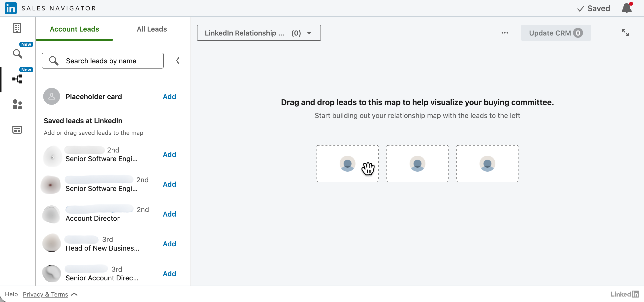This screenshot has height=302, width=644.
Task: Open the notifications bell
Action: [626, 8]
